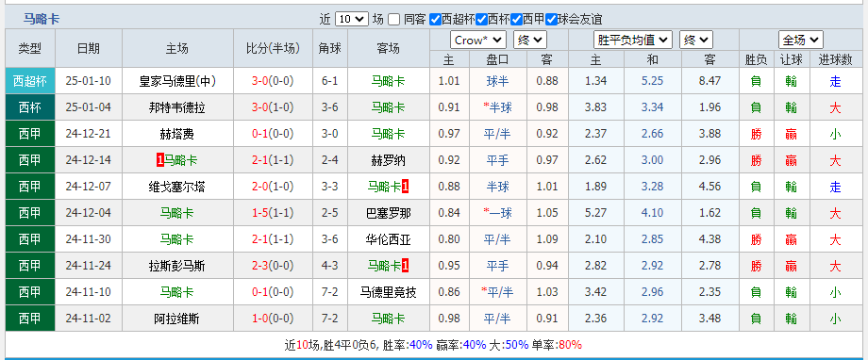Open 赫罗纳 away team link

coord(388,160)
